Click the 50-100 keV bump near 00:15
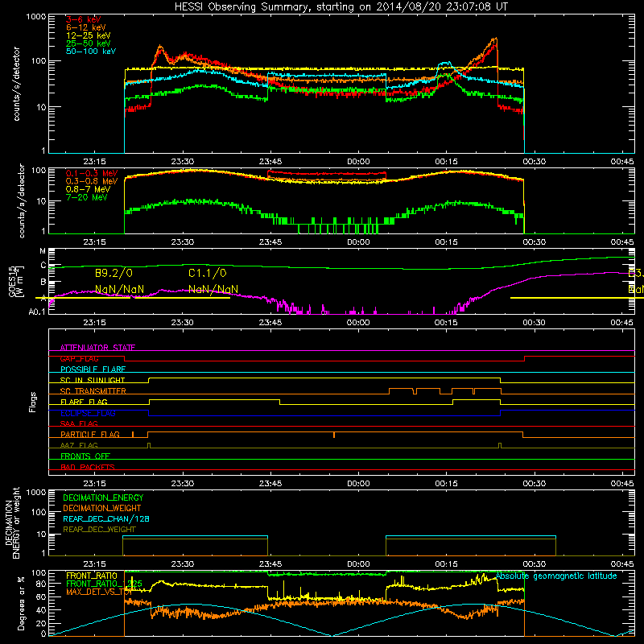644x644 pixels. point(446,64)
